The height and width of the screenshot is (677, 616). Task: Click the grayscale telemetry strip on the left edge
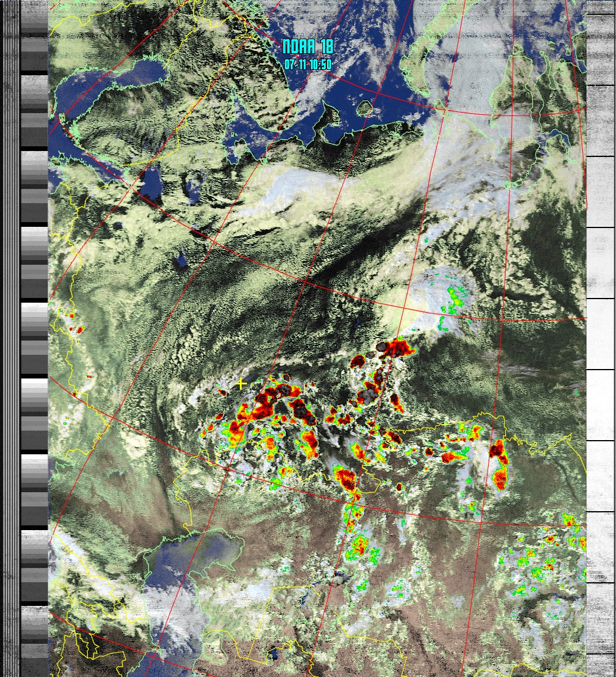tap(34, 338)
